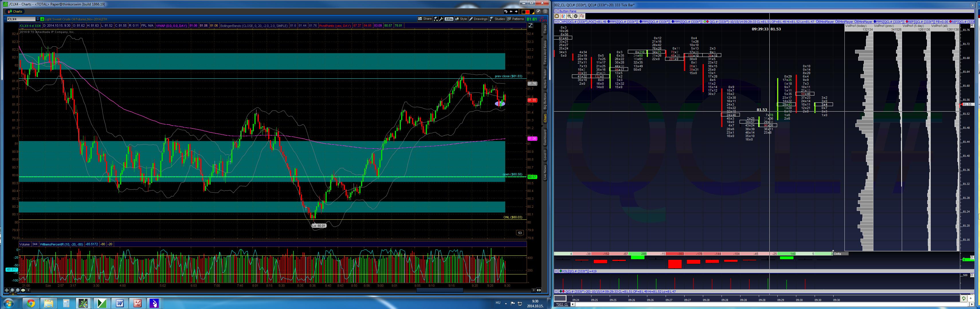Expand the symbol selector dropdown arrow
This screenshot has height=309, width=980.
38,19
